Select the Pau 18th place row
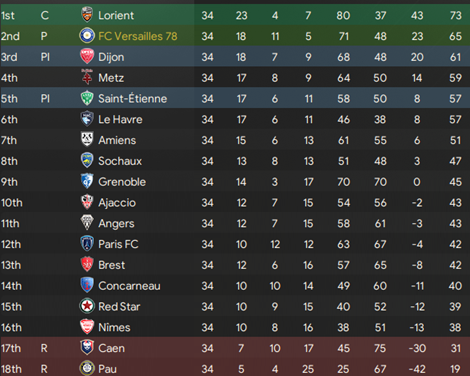The width and height of the screenshot is (470, 376). pos(235,369)
